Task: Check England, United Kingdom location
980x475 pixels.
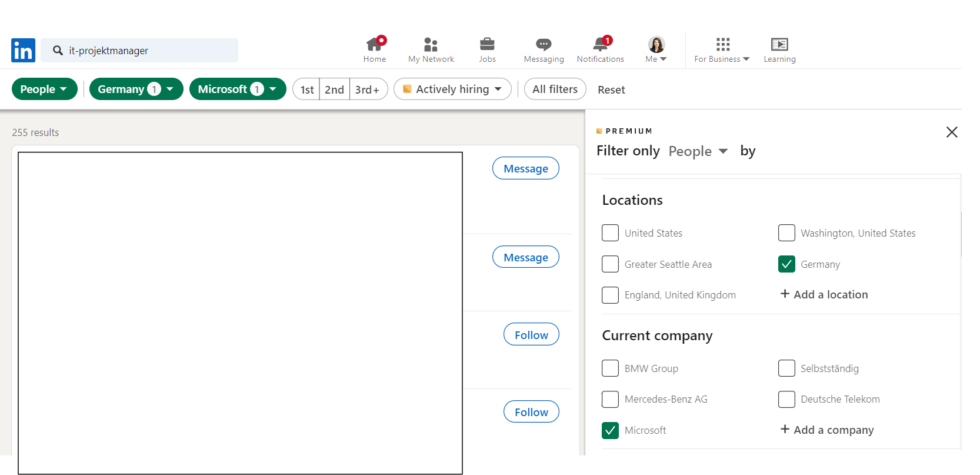Action: click(610, 295)
